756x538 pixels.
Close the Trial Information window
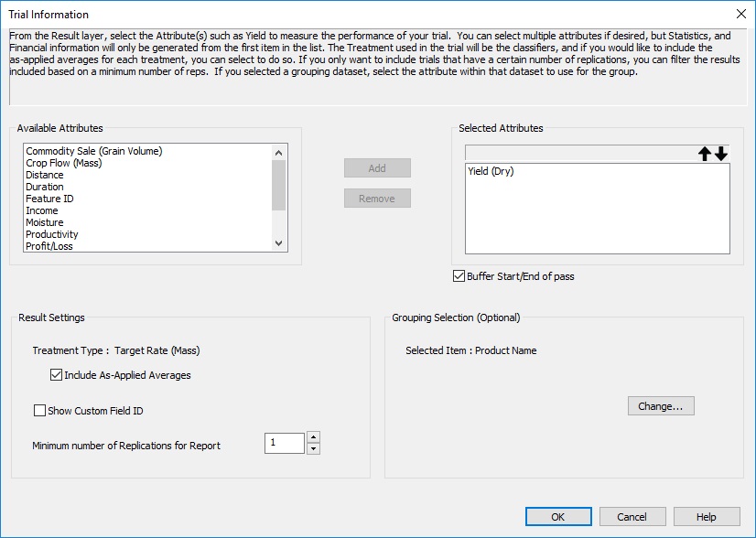point(740,14)
